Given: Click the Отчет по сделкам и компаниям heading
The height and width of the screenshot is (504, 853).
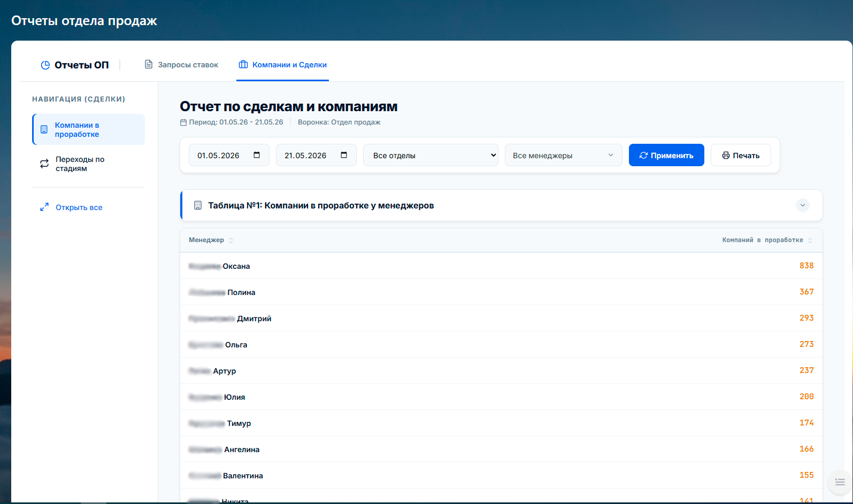Looking at the screenshot, I should coord(289,106).
